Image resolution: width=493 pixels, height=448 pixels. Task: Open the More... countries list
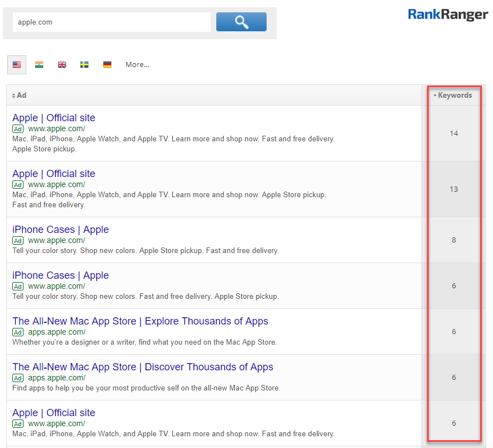[138, 65]
